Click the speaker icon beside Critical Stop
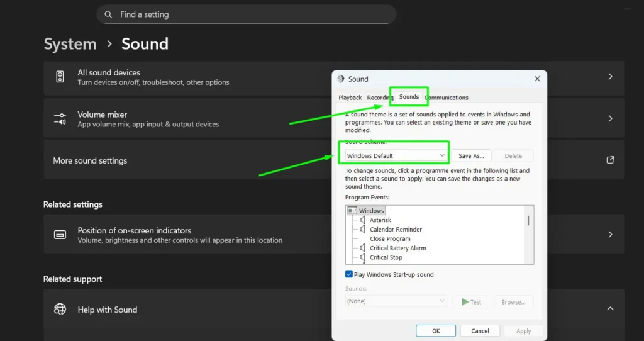 point(362,257)
